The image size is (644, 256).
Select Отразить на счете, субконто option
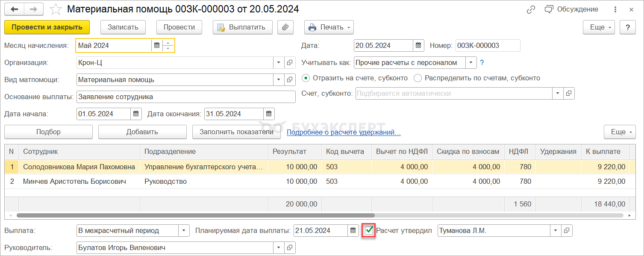(x=306, y=78)
